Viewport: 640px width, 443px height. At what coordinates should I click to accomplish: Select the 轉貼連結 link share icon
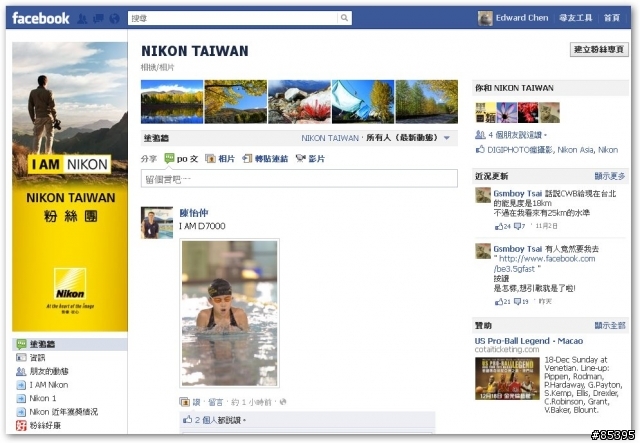tap(247, 158)
